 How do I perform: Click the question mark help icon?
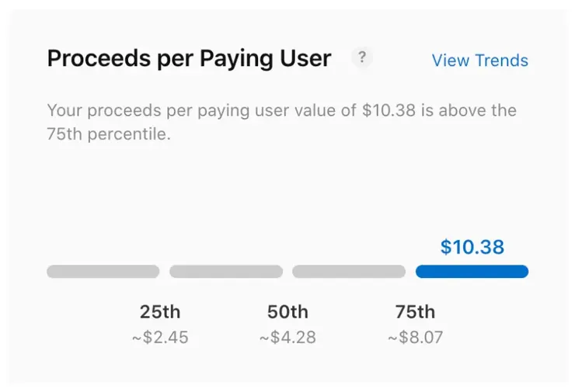pos(361,57)
